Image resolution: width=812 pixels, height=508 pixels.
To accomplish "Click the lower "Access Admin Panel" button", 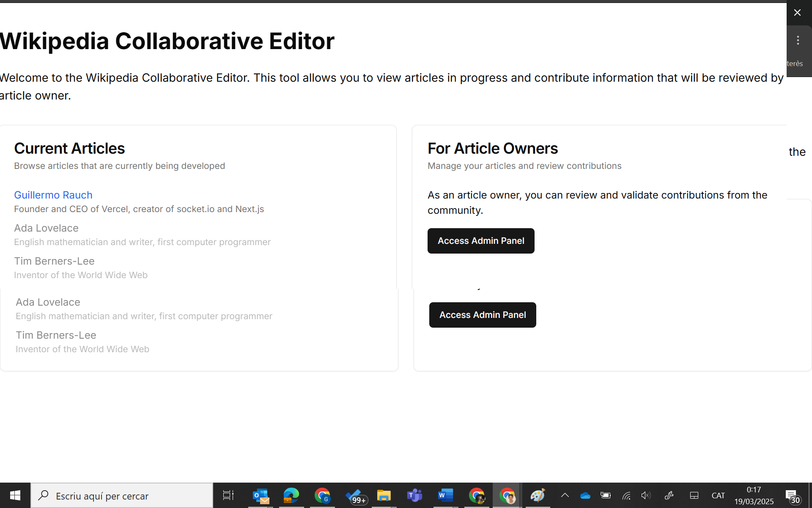I will tap(482, 315).
